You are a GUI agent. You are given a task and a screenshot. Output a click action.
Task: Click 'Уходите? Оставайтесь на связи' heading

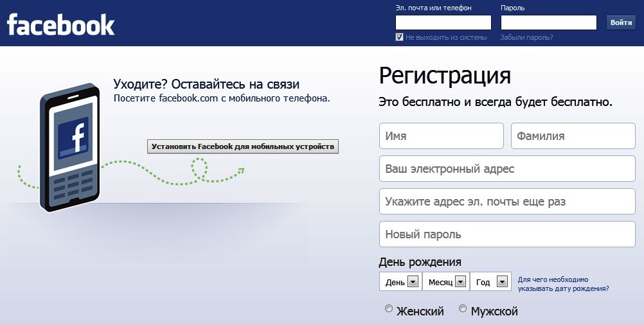206,85
